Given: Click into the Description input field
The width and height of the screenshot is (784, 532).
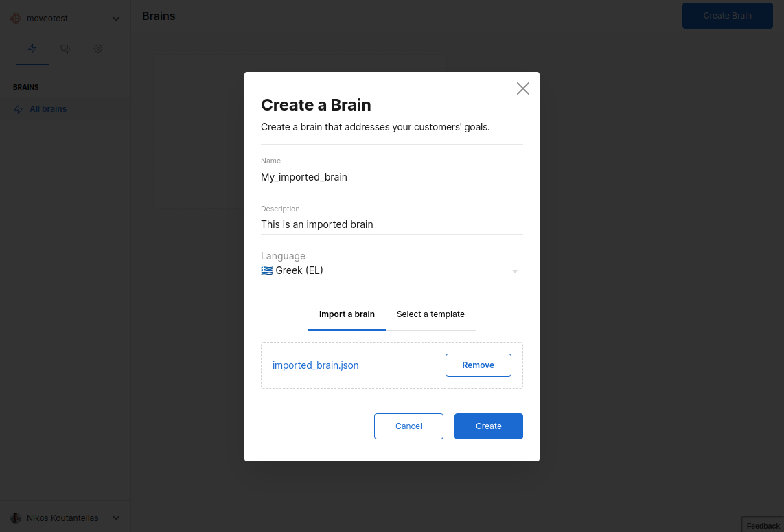Looking at the screenshot, I should (391, 224).
